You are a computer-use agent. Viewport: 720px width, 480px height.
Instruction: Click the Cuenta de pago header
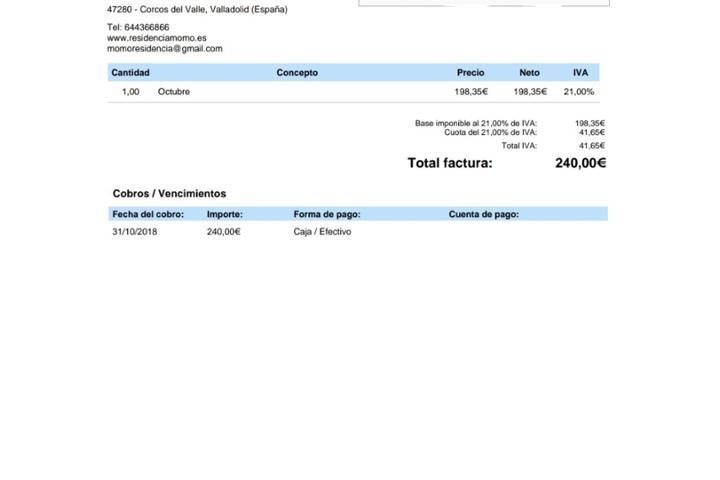point(483,214)
